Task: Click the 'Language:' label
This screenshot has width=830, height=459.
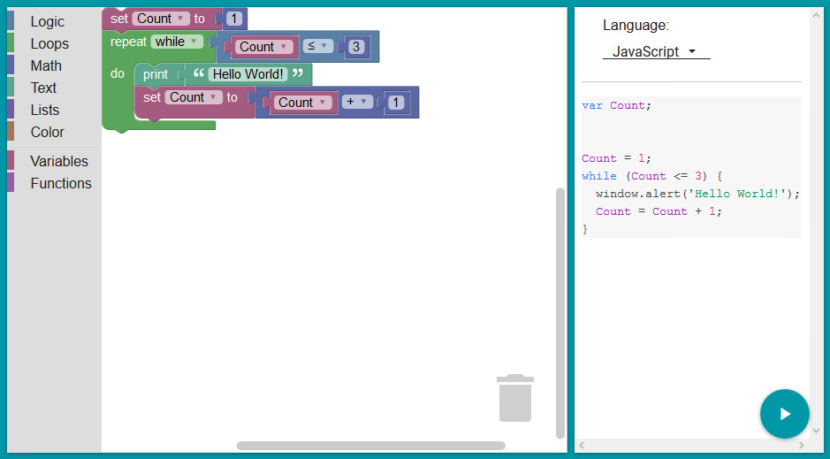Action: pyautogui.click(x=636, y=25)
